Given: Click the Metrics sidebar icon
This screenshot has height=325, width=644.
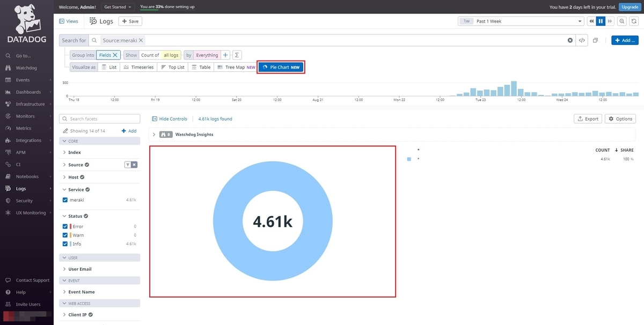Looking at the screenshot, I should pos(8,128).
